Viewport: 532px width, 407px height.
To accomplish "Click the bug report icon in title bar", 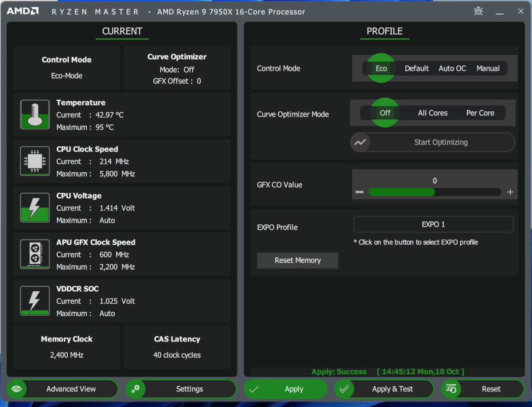I will coord(478,12).
